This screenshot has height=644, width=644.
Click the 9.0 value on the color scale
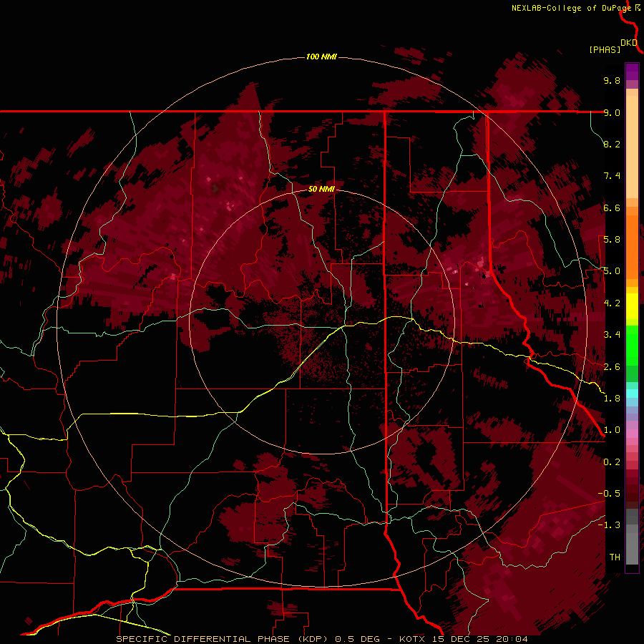coord(612,112)
